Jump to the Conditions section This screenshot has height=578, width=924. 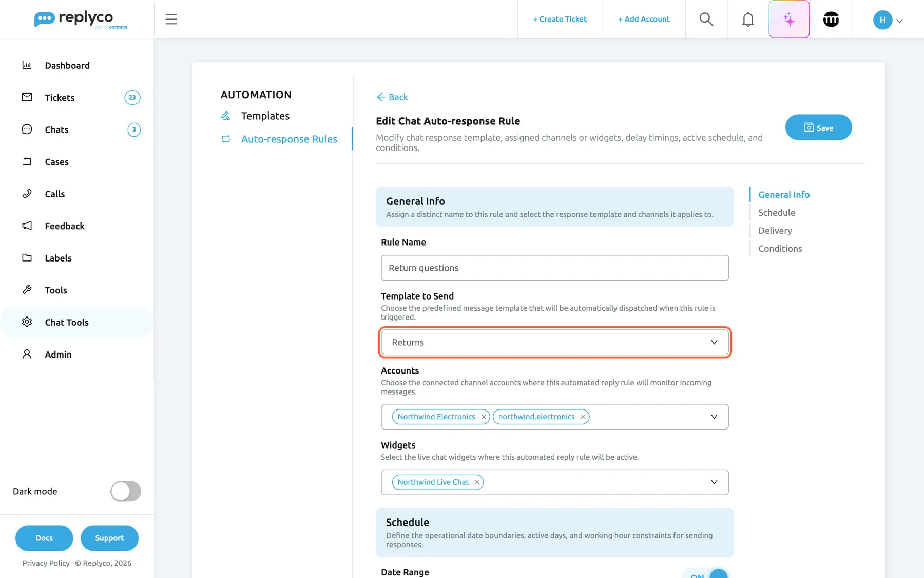pyautogui.click(x=780, y=249)
